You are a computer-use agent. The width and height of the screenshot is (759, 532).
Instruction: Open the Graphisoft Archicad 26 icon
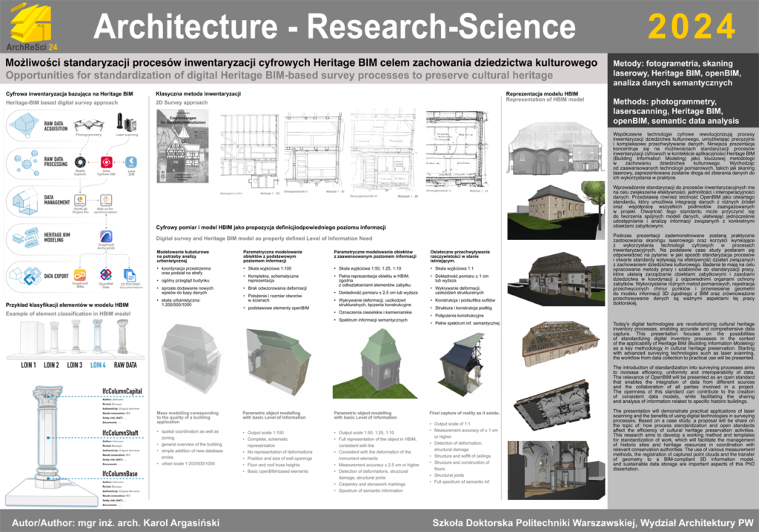pyautogui.click(x=105, y=237)
